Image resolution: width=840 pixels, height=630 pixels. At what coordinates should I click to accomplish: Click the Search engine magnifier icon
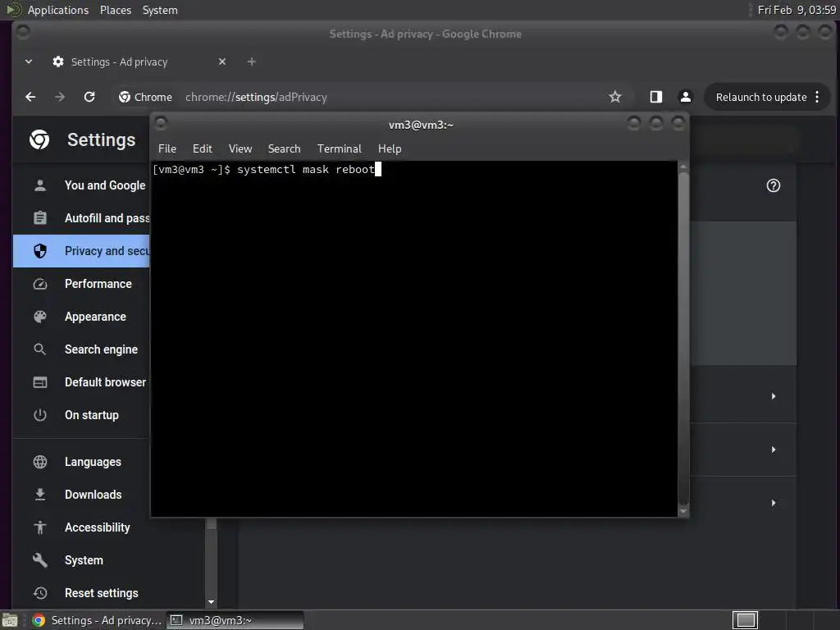point(40,349)
